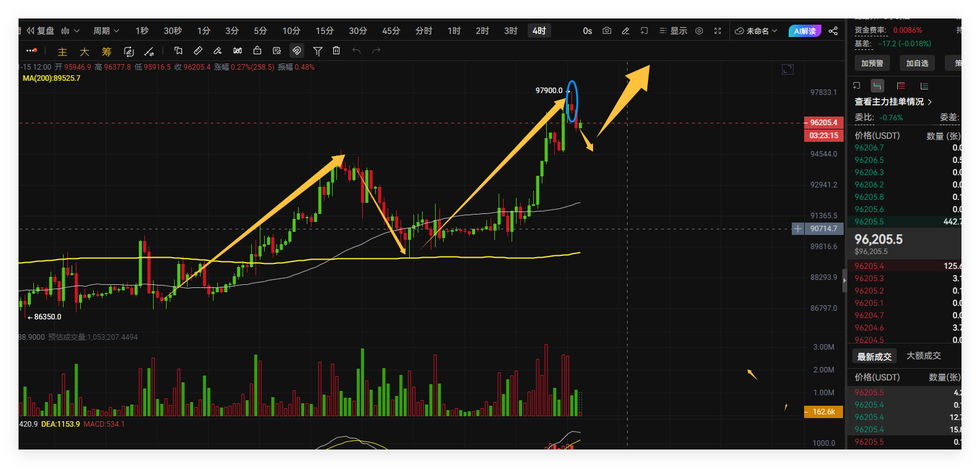
Task: Take a chart screenshot with camera icon
Action: pos(607,31)
